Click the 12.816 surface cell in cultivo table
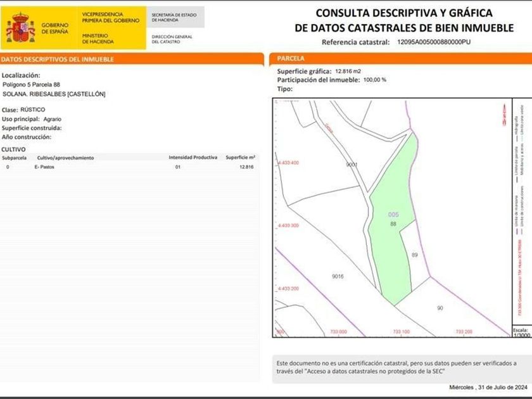Viewport: 532px width, 399px height. pos(246,167)
